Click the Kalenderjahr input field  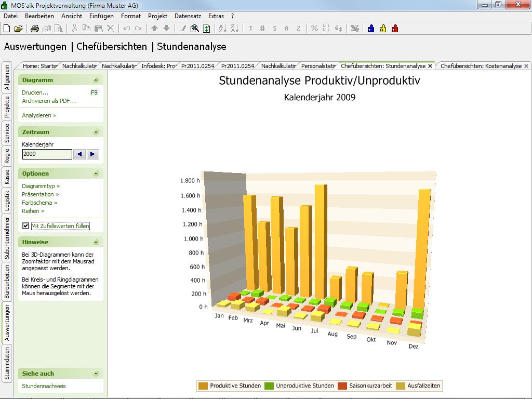(47, 154)
